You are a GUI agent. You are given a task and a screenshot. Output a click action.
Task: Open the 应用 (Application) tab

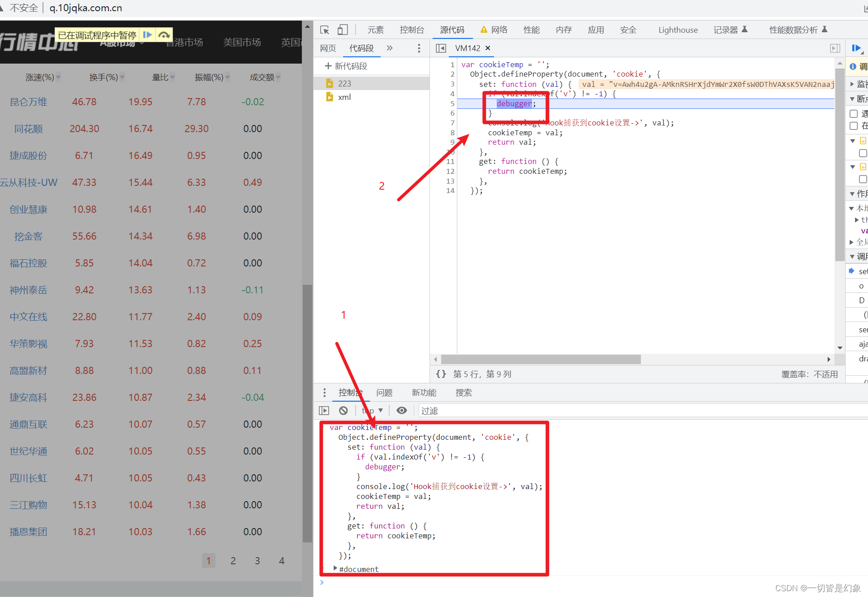click(596, 30)
